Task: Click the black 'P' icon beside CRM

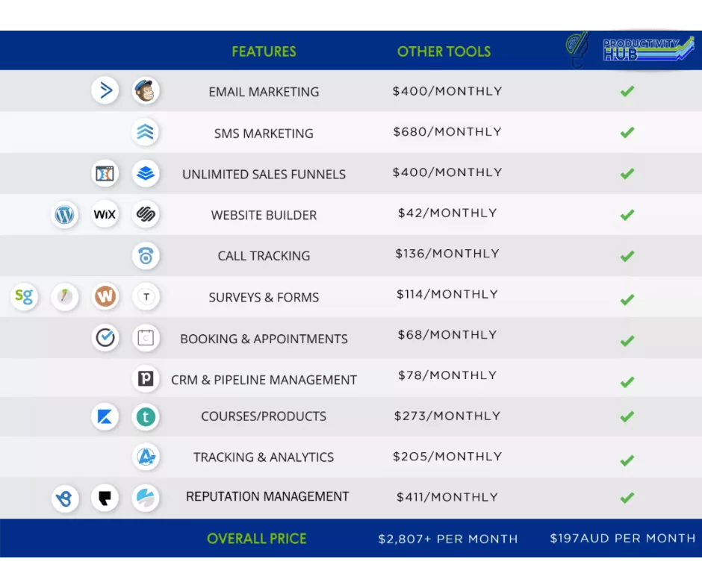Action: coord(146,379)
